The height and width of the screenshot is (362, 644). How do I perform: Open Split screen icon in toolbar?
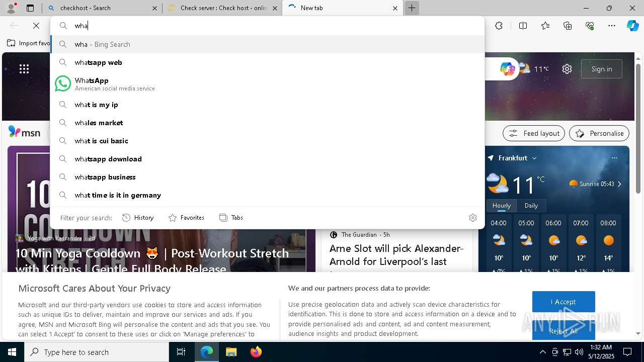[523, 26]
